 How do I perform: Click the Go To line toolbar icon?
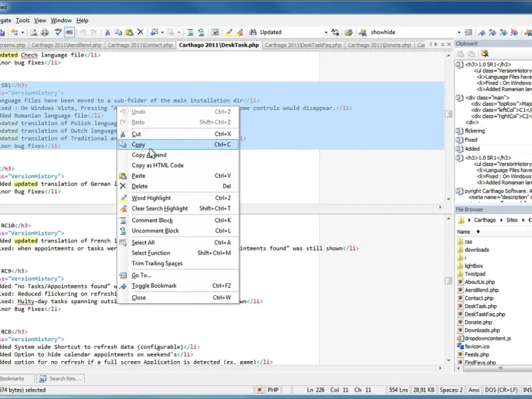click(x=154, y=32)
